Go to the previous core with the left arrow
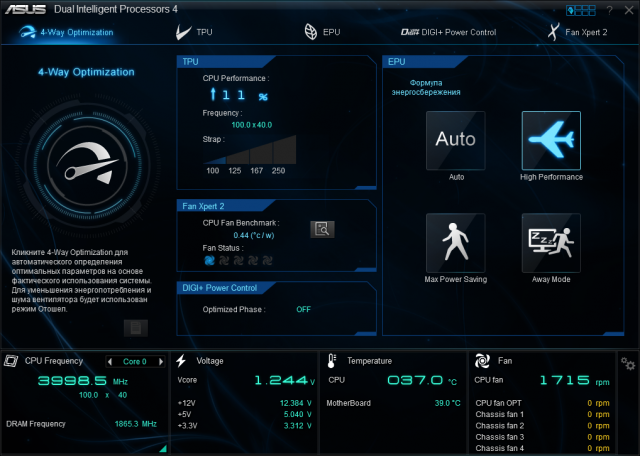Viewport: 640px width, 456px height. coord(109,361)
